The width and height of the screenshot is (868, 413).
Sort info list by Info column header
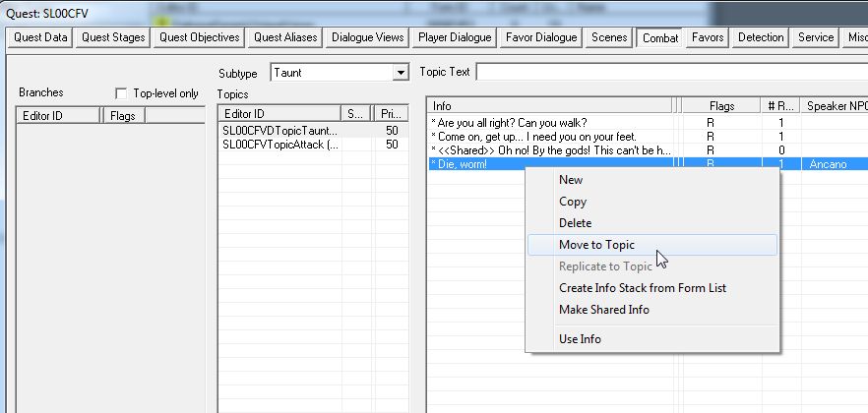coord(549,105)
